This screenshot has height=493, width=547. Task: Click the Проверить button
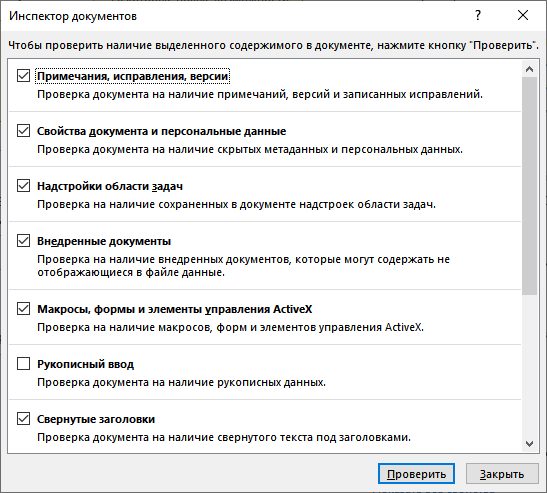click(x=416, y=474)
